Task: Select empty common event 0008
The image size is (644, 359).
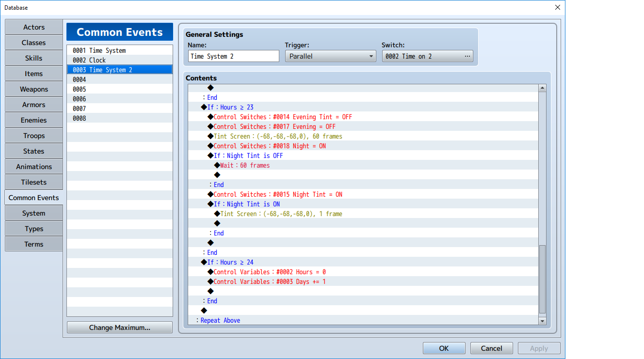Action: coord(120,118)
